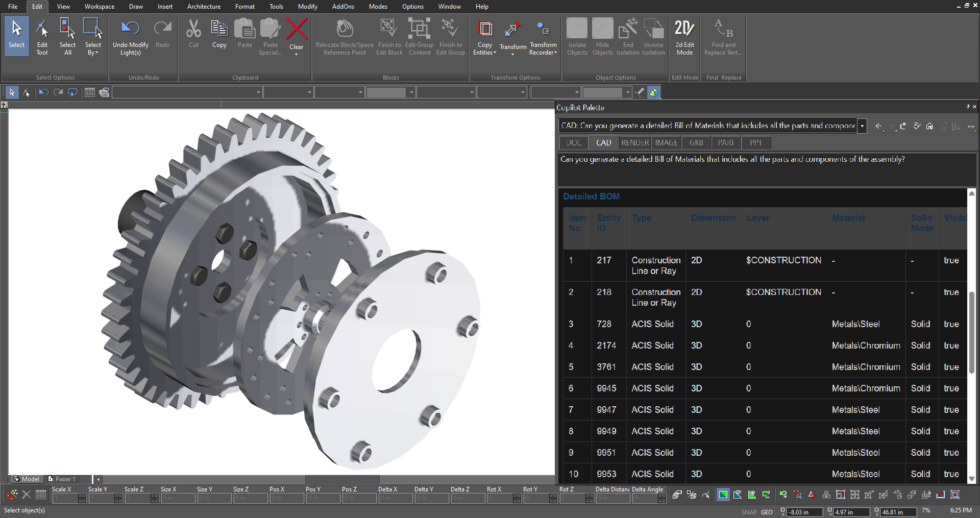
Task: Click the home icon in Copilot Palette
Action: point(929,126)
